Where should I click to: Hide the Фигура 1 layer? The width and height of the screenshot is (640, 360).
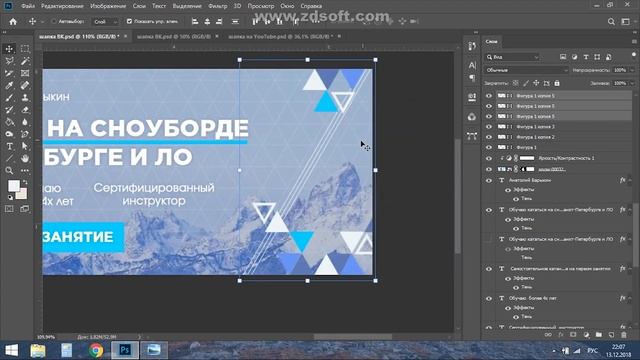click(489, 147)
